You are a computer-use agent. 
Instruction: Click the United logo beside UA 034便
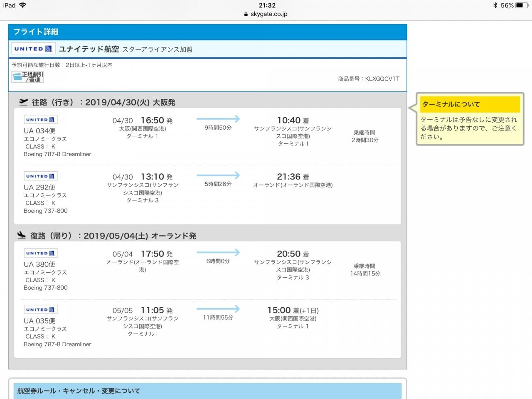click(40, 120)
